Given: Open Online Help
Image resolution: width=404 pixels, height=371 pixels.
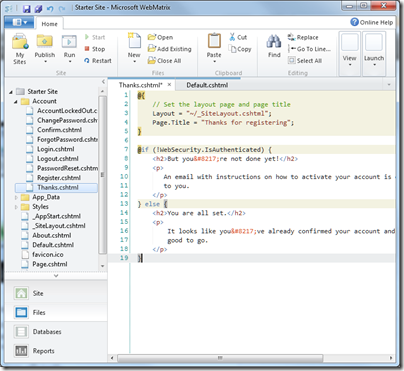Looking at the screenshot, I should [x=372, y=22].
